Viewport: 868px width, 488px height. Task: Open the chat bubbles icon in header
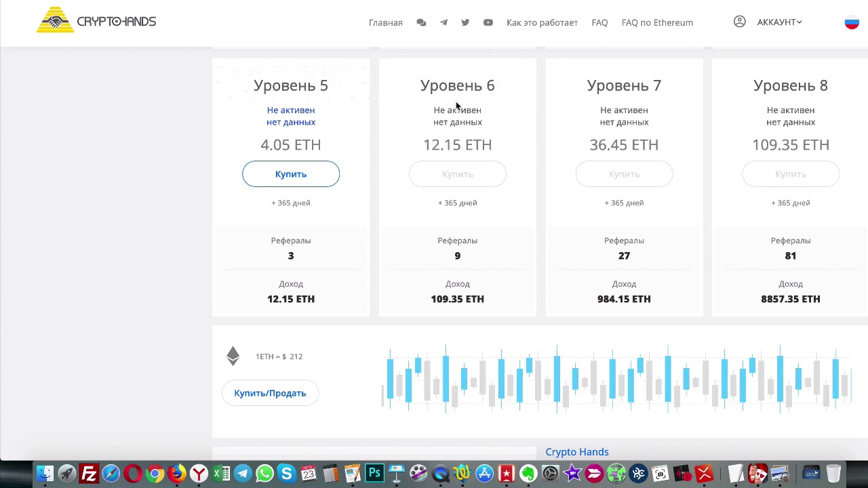tap(421, 22)
